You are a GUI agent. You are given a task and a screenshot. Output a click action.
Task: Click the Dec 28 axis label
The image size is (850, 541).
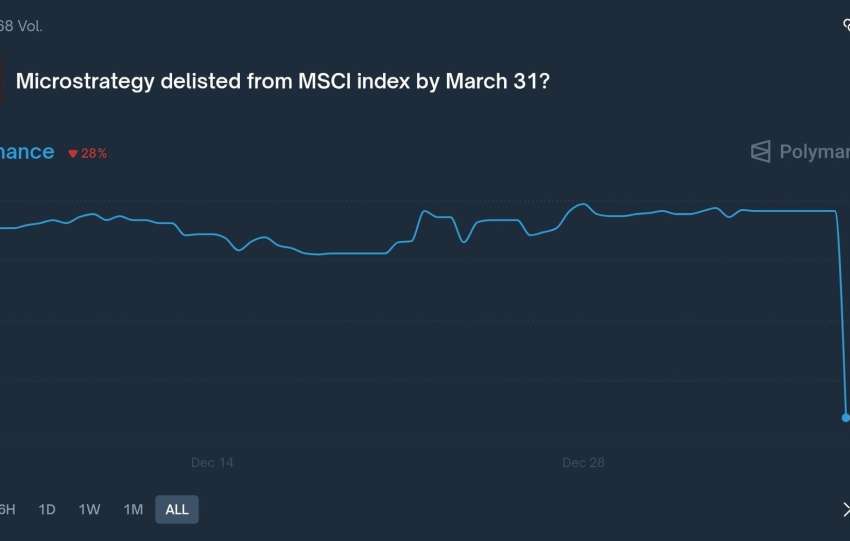pos(583,463)
